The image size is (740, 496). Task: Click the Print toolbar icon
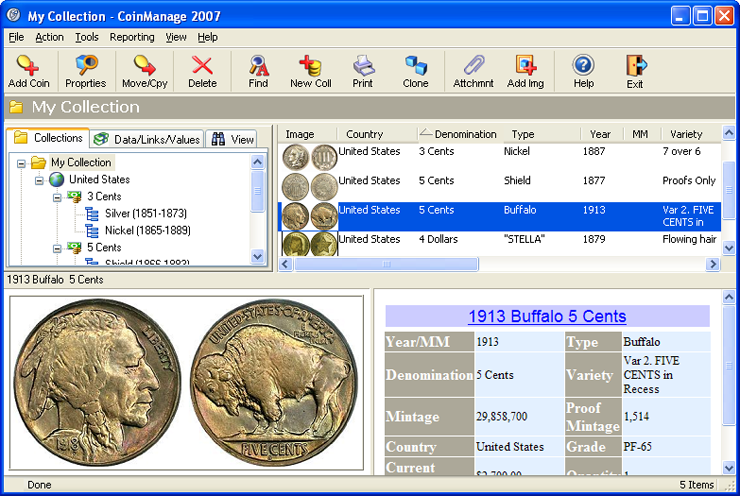[x=363, y=65]
